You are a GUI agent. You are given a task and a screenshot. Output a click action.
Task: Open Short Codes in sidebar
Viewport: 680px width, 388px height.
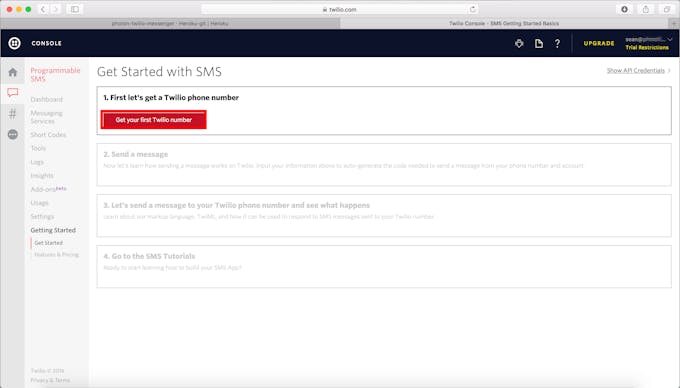(48, 135)
